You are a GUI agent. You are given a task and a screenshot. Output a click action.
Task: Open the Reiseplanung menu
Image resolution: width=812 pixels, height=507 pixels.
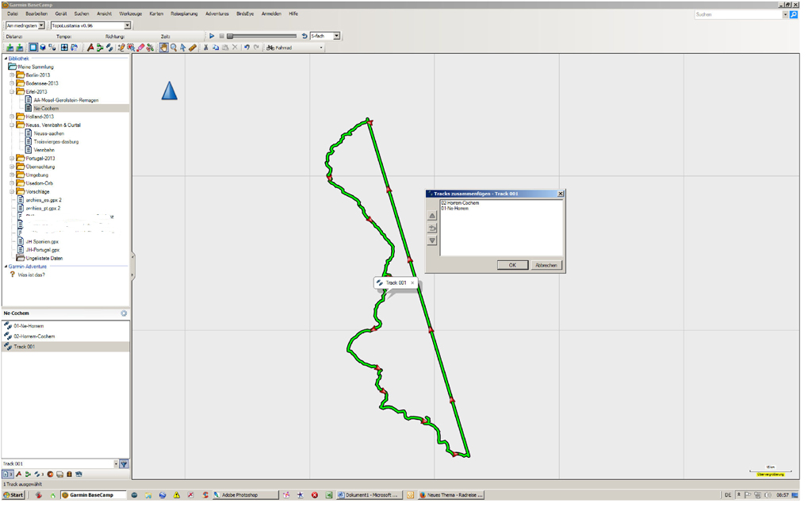184,14
